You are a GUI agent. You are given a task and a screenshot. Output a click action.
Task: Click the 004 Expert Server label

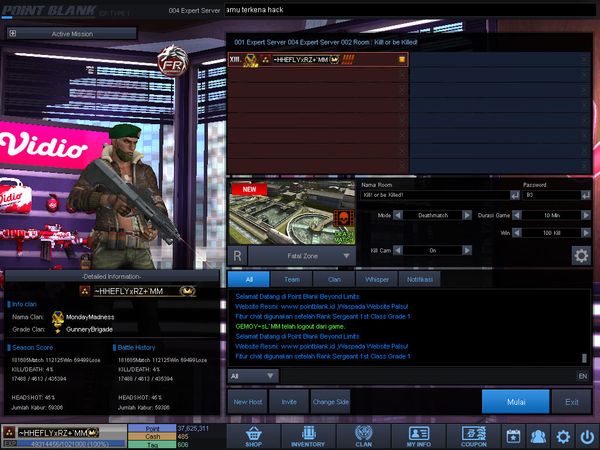194,11
